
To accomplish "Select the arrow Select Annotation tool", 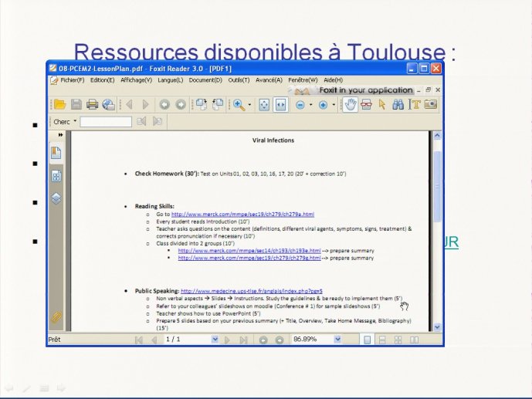I will (x=382, y=105).
